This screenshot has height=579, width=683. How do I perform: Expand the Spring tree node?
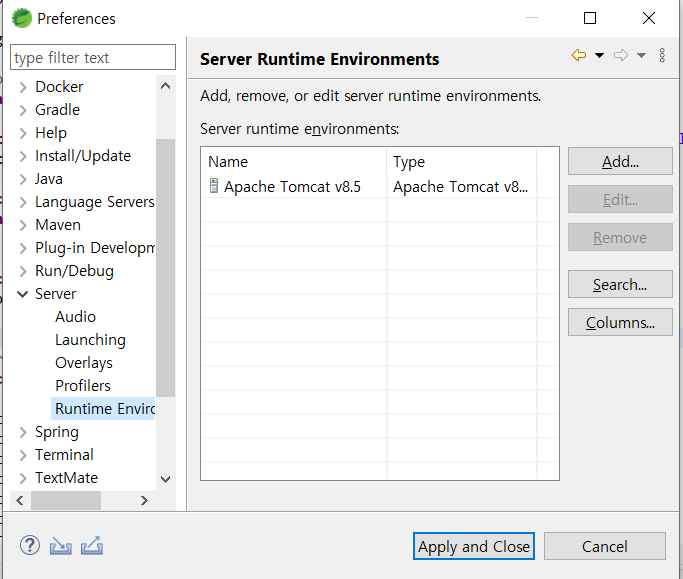pyautogui.click(x=23, y=432)
